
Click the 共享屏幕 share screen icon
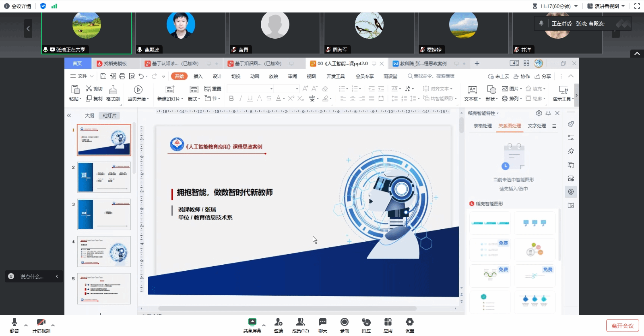(x=252, y=322)
